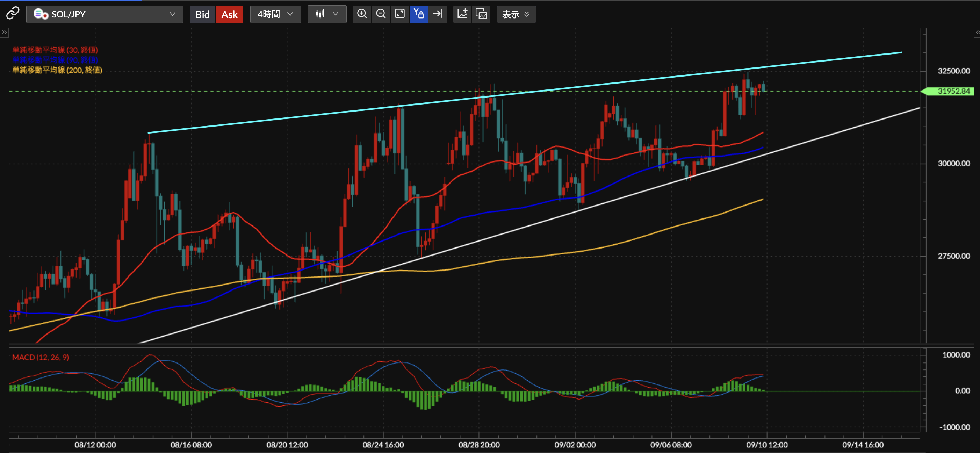Click the 09/10 12:00 time label

point(766,445)
